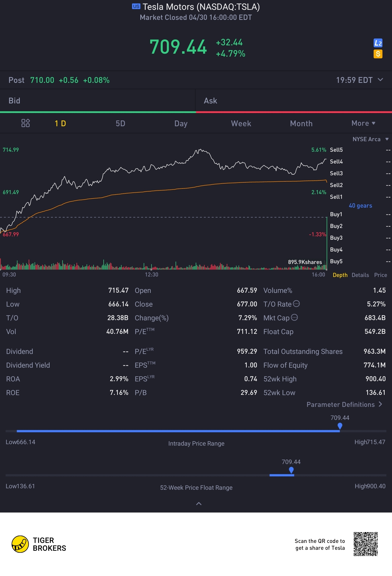The image size is (392, 576).
Task: Click the Mkt Cap info icon
Action: click(294, 317)
